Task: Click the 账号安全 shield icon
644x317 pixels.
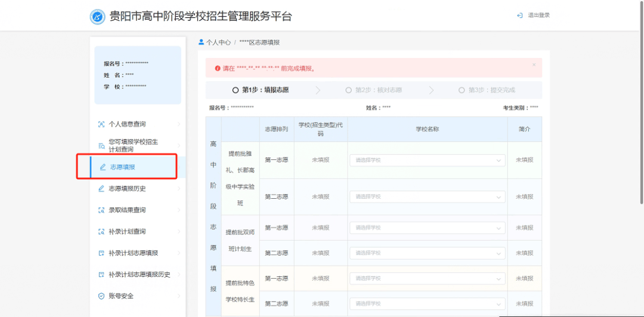Action: coord(101,296)
